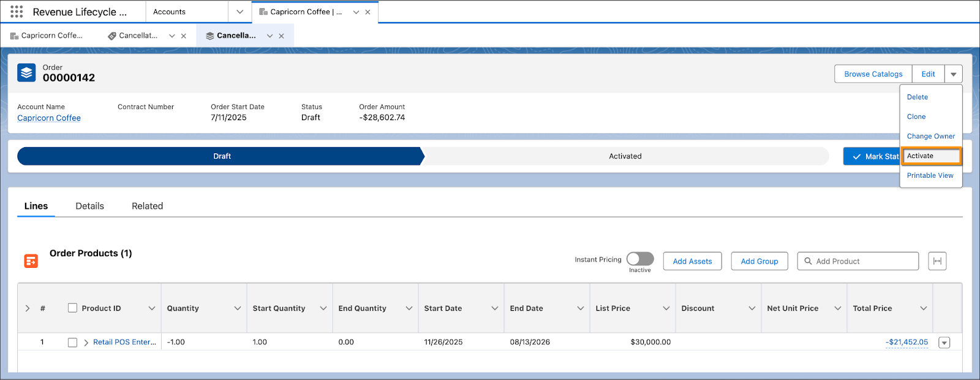Click the -1.00 quantity cell

pyautogui.click(x=204, y=343)
